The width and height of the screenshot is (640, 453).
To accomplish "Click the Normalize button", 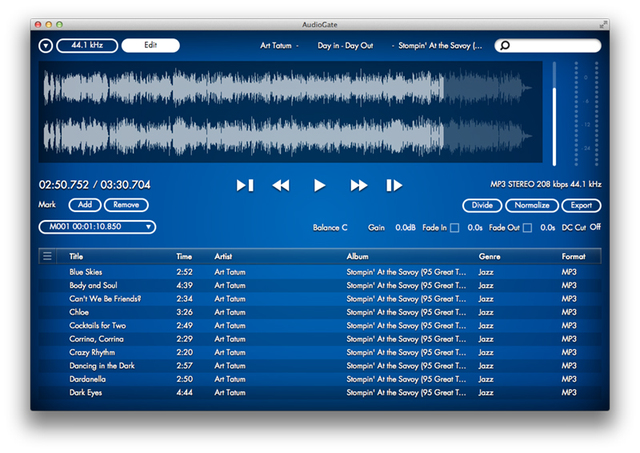I will [531, 205].
